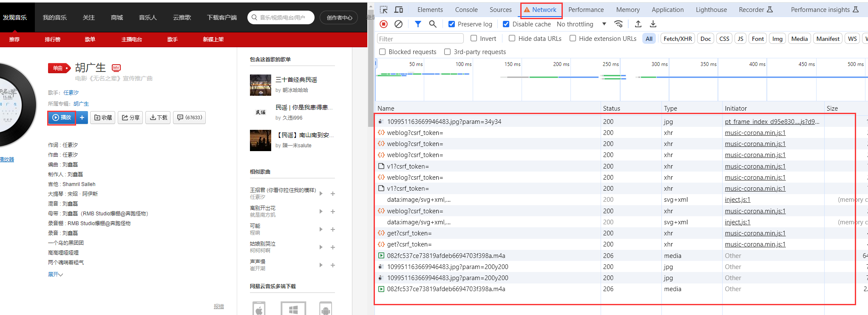Enable the Invert filter checkbox
Screen dimensions: 868x315
coord(474,38)
